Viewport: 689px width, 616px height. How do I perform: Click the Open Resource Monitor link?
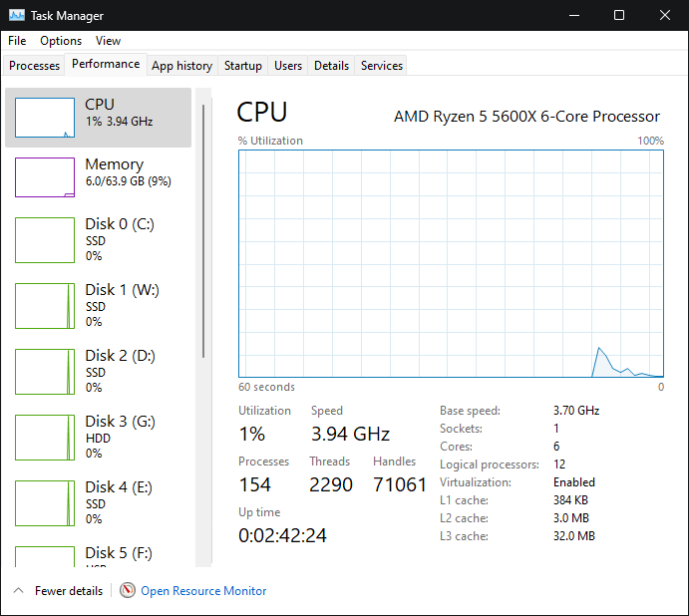(x=203, y=591)
